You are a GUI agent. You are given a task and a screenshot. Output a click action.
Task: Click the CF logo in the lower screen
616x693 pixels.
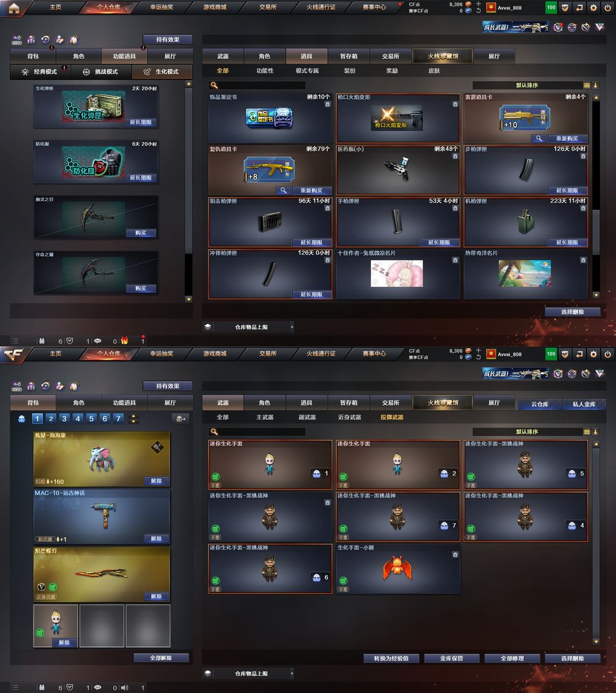pos(13,354)
